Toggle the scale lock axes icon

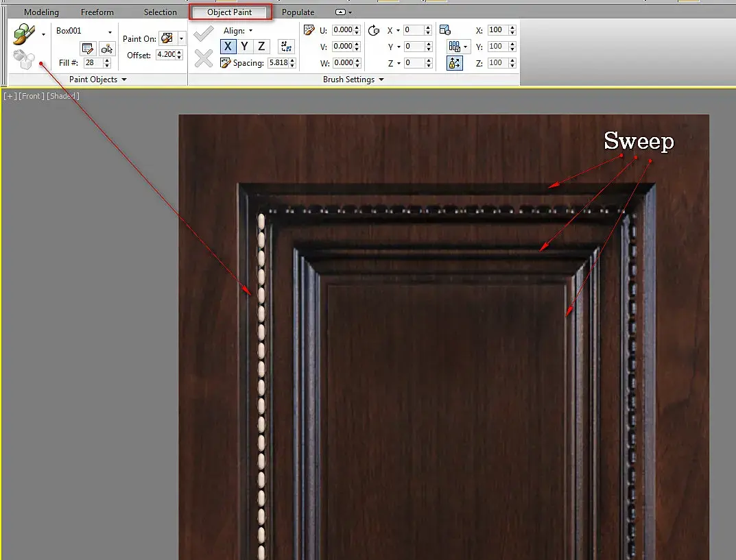click(x=454, y=63)
